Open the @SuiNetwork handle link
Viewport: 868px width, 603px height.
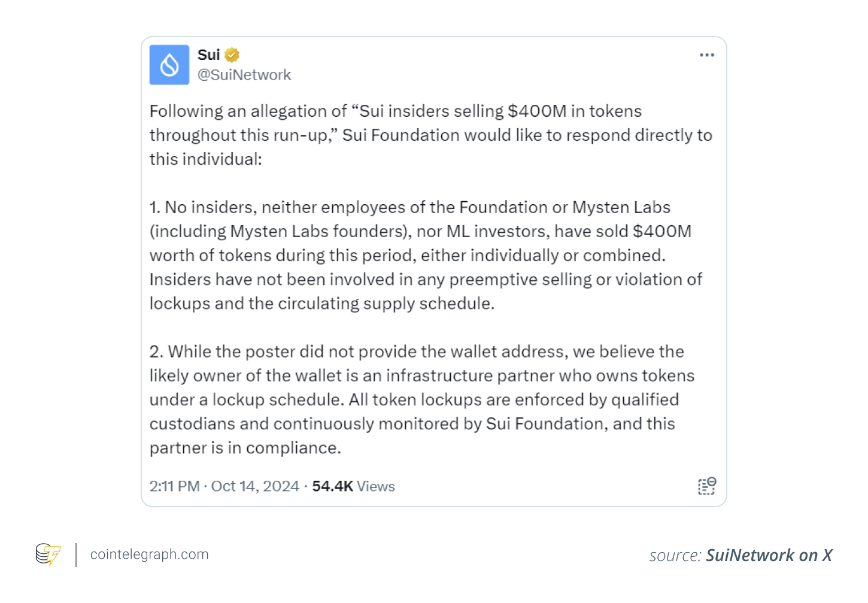pos(244,75)
